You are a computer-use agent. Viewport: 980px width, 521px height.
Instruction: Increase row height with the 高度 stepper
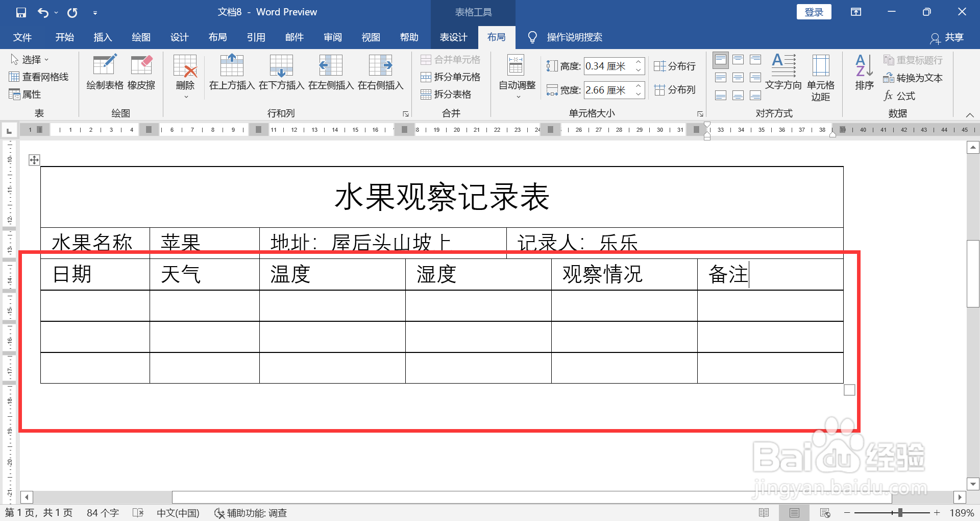tap(638, 62)
